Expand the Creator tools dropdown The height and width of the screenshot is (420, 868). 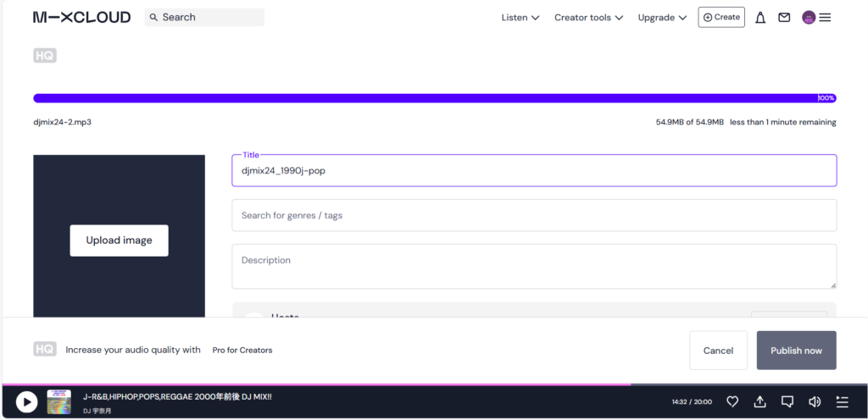(x=588, y=18)
